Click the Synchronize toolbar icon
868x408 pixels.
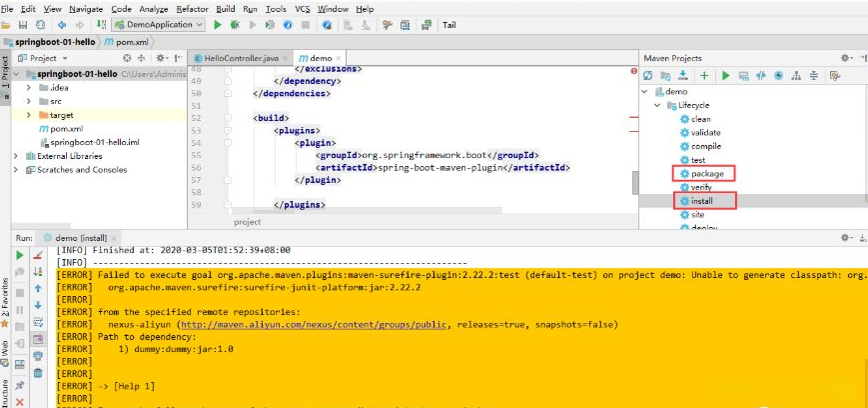point(40,25)
